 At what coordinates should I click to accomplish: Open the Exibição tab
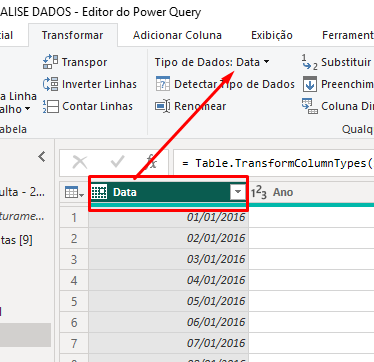[272, 35]
